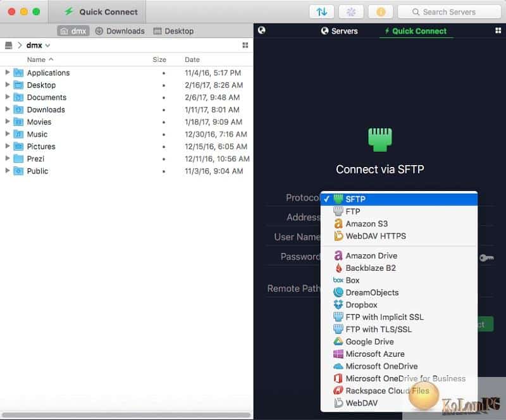506x420 pixels.
Task: Click the Public folder icon
Action: 18,171
